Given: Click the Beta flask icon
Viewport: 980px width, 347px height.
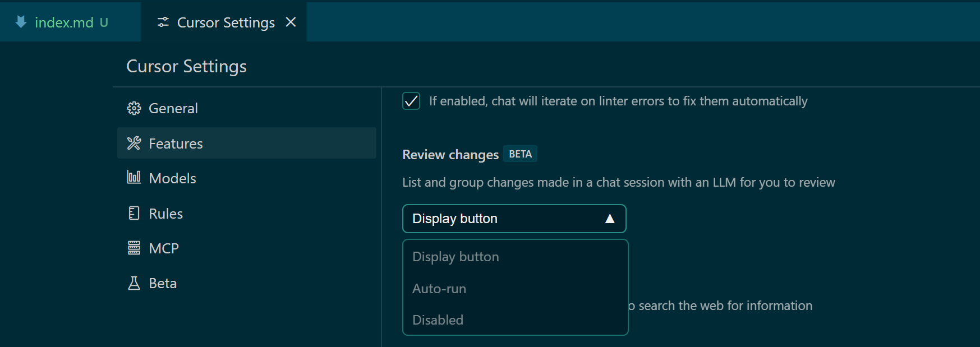Looking at the screenshot, I should click(x=134, y=283).
